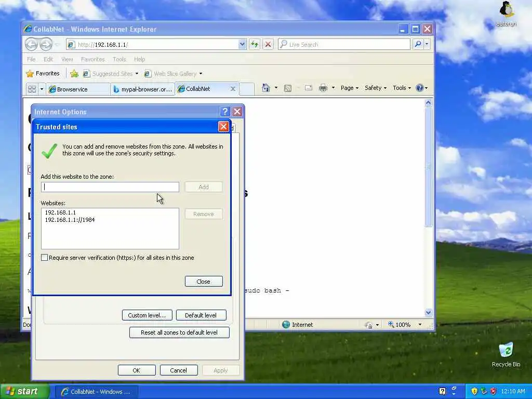This screenshot has height=399, width=532.
Task: Select 192.168.1.1://1984 in Websites list
Action: pos(70,220)
